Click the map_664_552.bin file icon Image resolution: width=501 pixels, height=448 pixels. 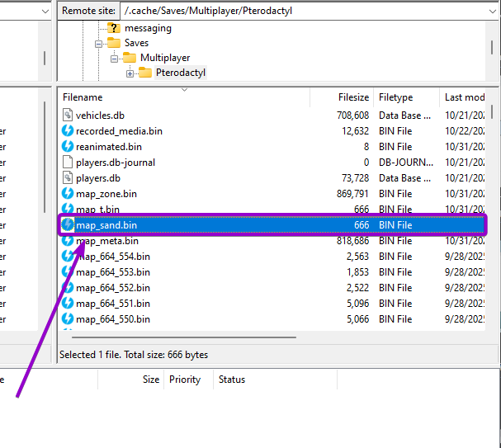point(68,287)
